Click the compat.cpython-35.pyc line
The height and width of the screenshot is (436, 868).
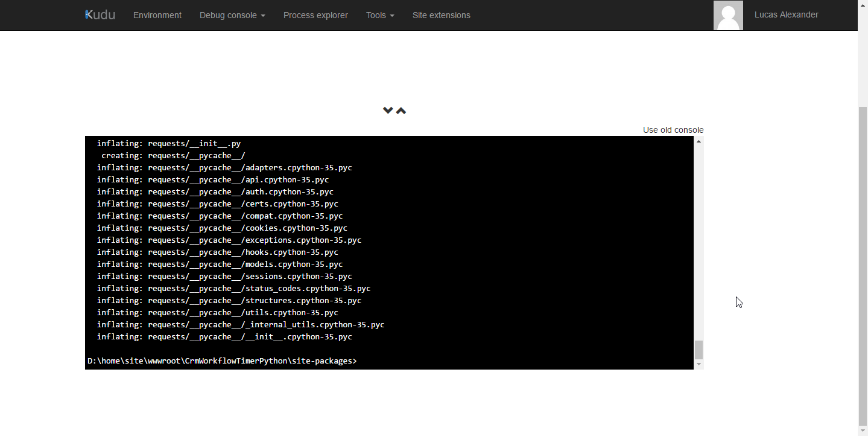tap(220, 216)
